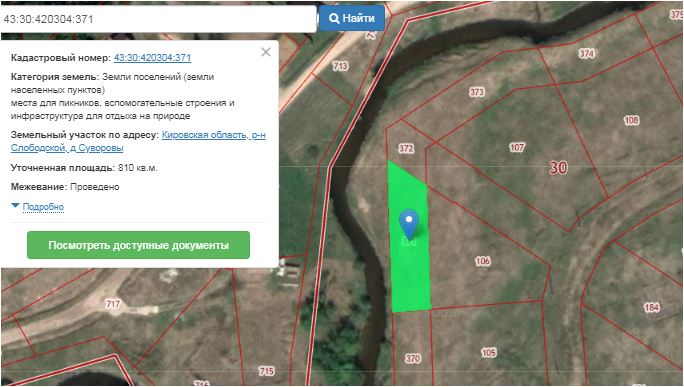Select parcel 370 on the map
This screenshot has width=684, height=387.
[x=413, y=359]
